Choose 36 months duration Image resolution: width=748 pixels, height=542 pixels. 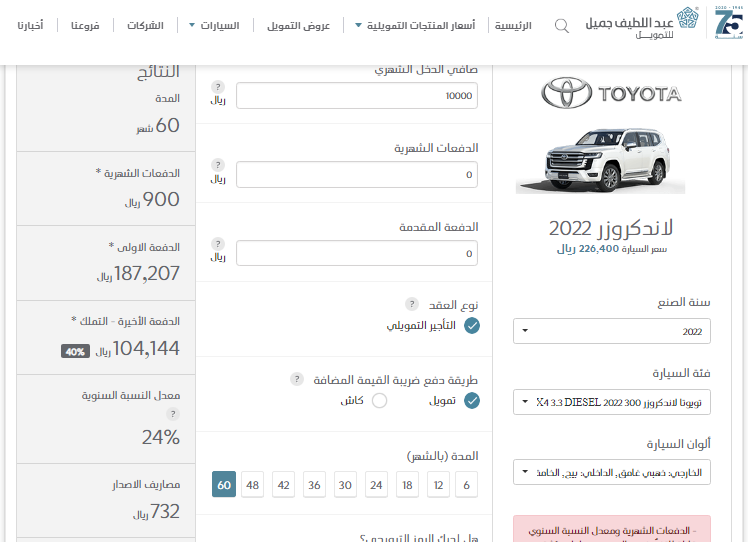[x=314, y=485]
